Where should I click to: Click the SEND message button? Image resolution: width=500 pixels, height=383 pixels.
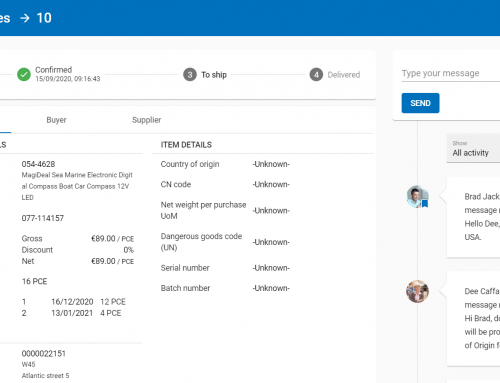point(420,103)
